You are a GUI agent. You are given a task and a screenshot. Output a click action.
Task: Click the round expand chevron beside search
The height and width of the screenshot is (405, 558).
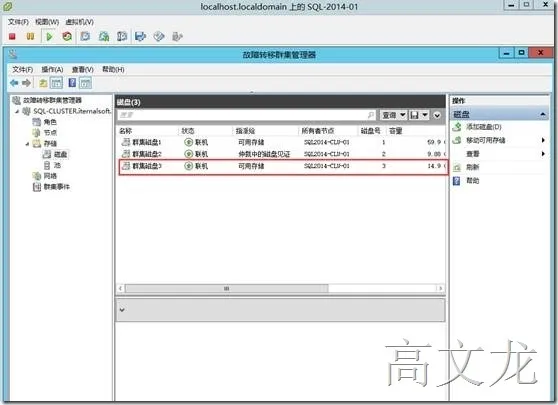[x=437, y=115]
